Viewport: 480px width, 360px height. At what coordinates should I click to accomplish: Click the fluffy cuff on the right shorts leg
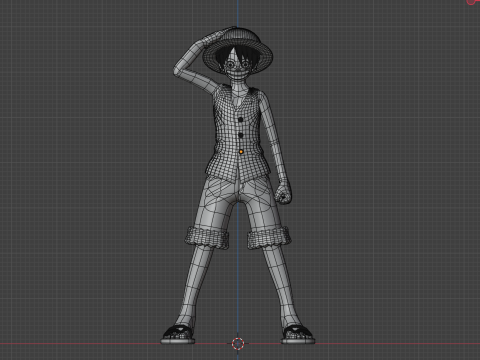click(x=269, y=238)
